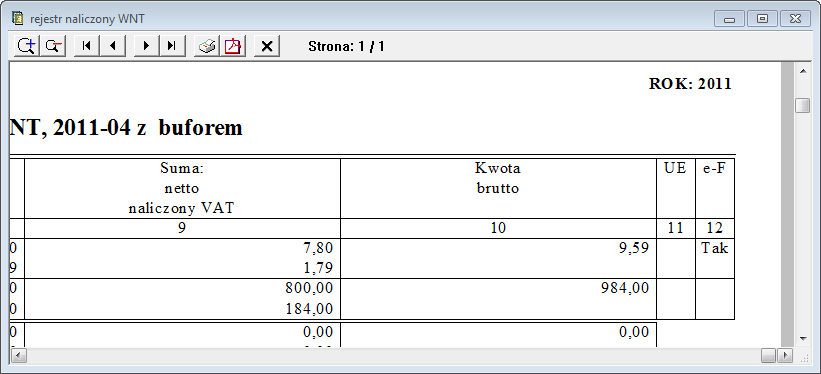Click column number 9 cell
The width and height of the screenshot is (821, 374).
click(182, 228)
